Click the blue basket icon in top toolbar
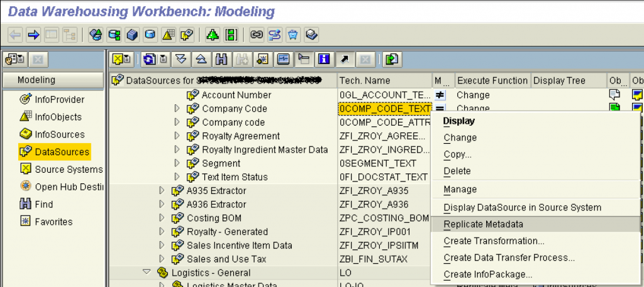 [293, 35]
